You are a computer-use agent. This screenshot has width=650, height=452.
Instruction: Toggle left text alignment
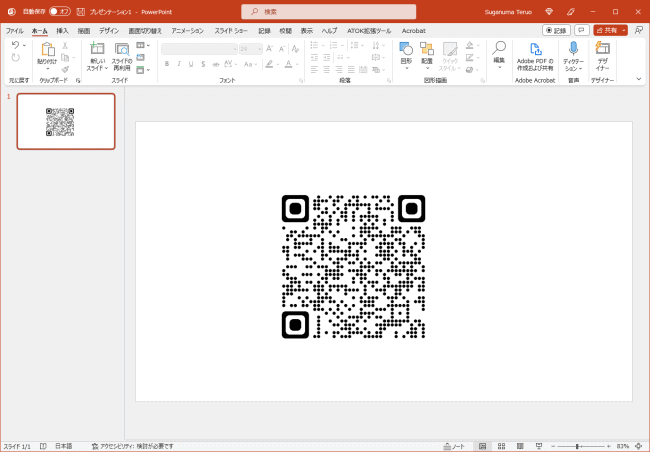(314, 69)
